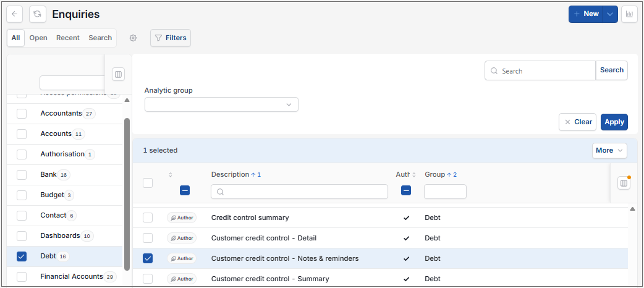The height and width of the screenshot is (288, 644).
Task: Click the left panel vertical scrollbar
Action: click(127, 193)
